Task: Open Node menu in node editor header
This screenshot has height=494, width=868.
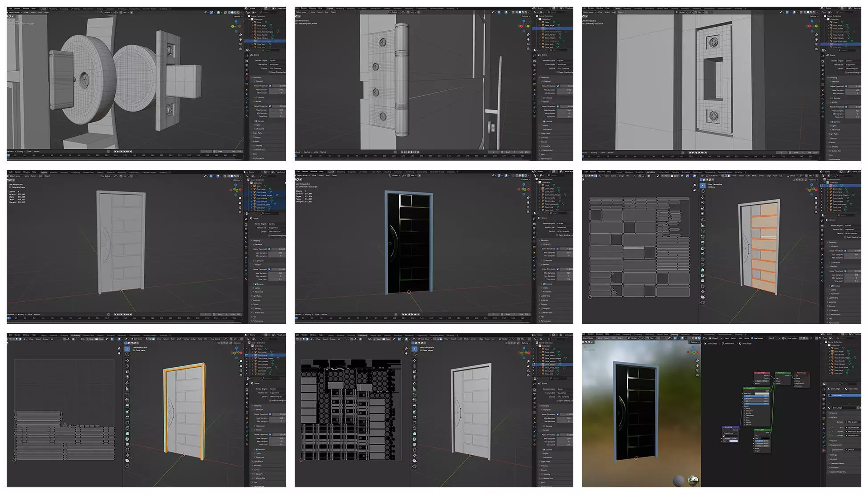Action: 746,338
